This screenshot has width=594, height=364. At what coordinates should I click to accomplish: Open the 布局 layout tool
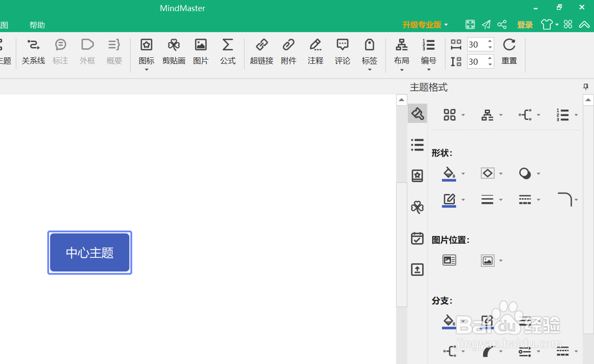pyautogui.click(x=402, y=52)
